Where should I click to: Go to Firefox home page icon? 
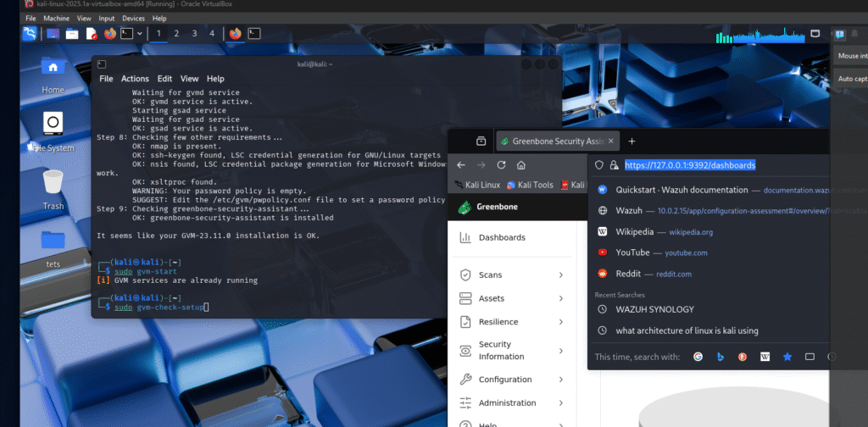521,165
